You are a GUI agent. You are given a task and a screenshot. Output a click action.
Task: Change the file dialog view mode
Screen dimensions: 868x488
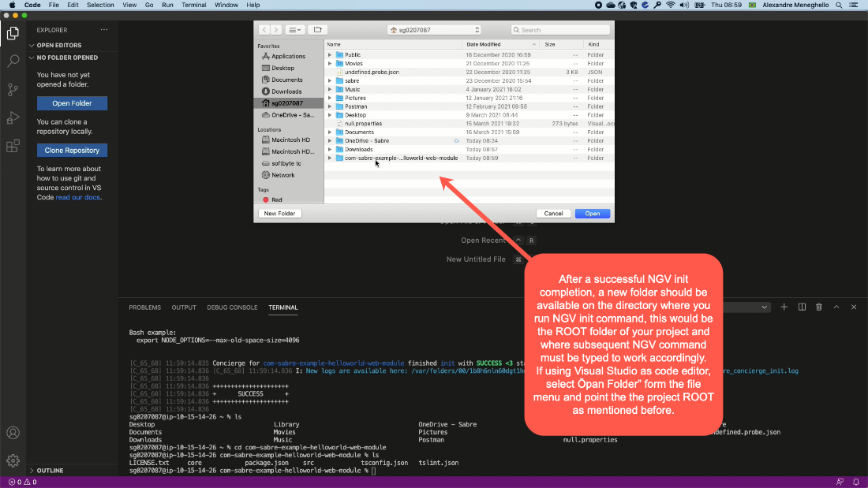[294, 30]
